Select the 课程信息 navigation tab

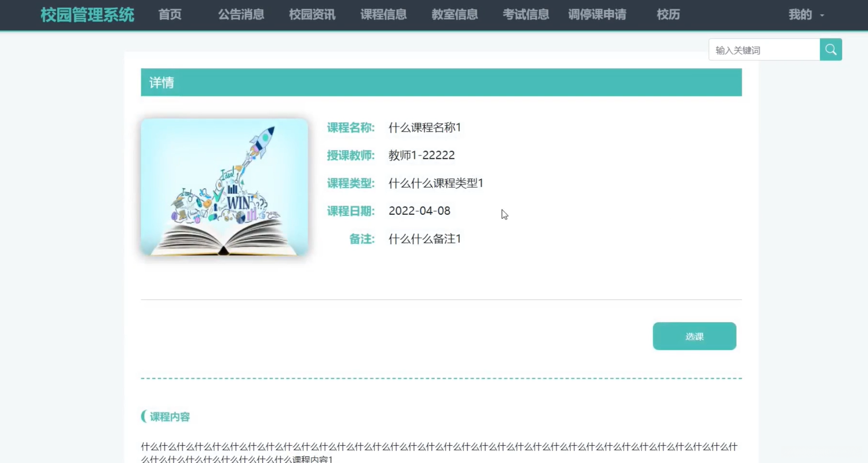point(383,14)
